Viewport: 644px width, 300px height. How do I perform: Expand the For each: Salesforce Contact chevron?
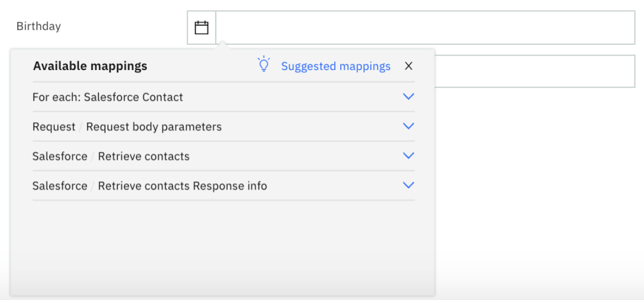409,96
